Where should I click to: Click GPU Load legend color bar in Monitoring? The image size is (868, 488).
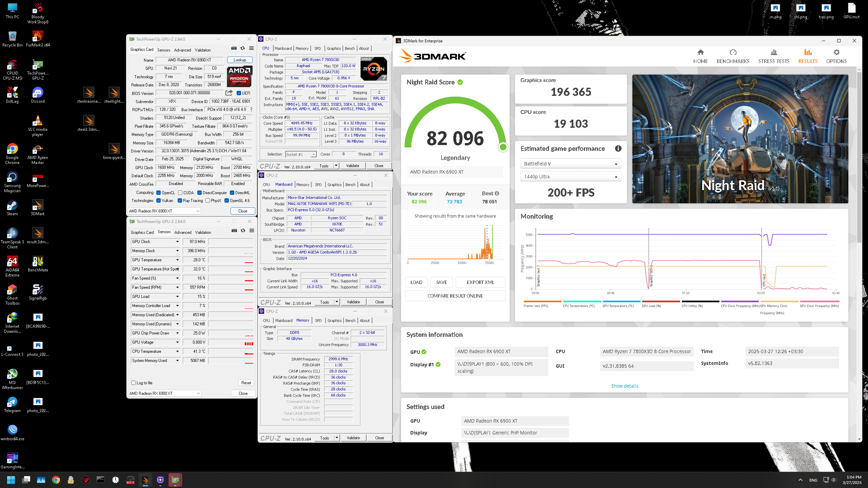click(x=661, y=301)
